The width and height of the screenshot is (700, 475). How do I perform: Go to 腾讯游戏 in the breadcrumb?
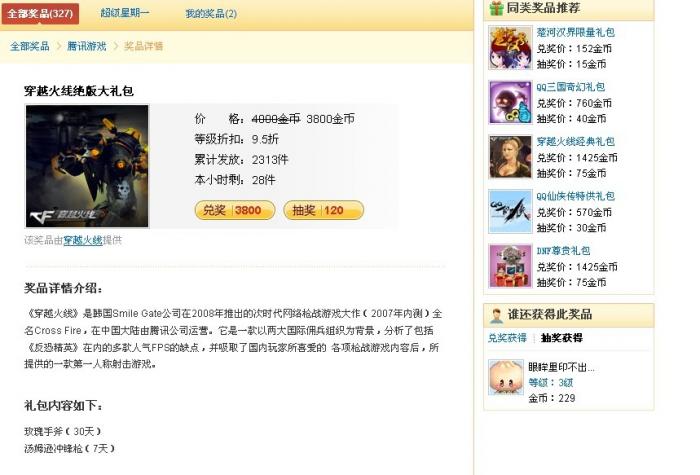pos(87,46)
